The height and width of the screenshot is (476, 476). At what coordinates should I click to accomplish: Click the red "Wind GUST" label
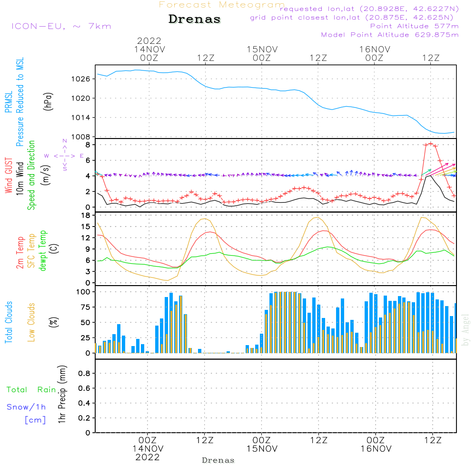point(9,176)
